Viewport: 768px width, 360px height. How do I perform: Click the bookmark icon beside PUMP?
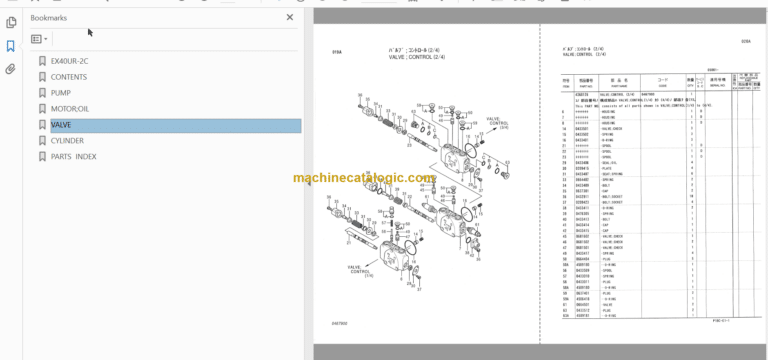pos(42,93)
